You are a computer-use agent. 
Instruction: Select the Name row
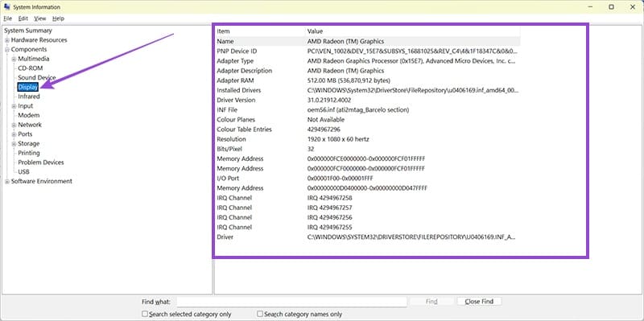click(x=368, y=42)
